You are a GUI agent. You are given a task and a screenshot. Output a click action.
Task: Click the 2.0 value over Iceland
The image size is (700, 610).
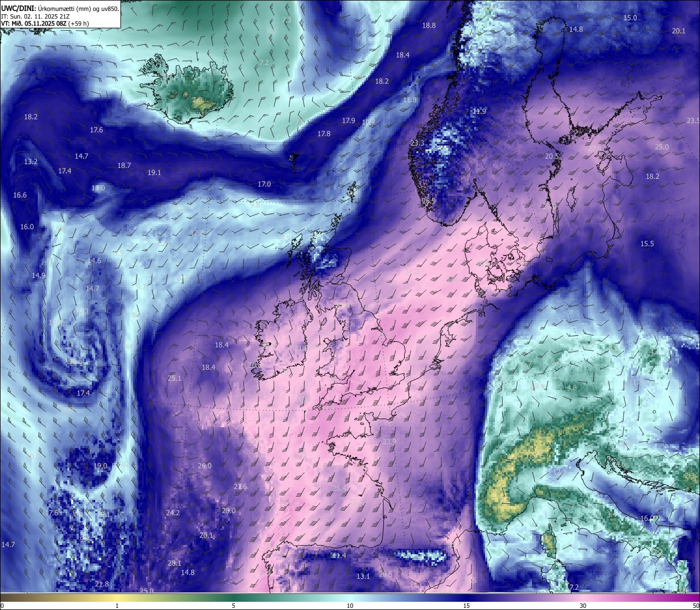[x=197, y=100]
